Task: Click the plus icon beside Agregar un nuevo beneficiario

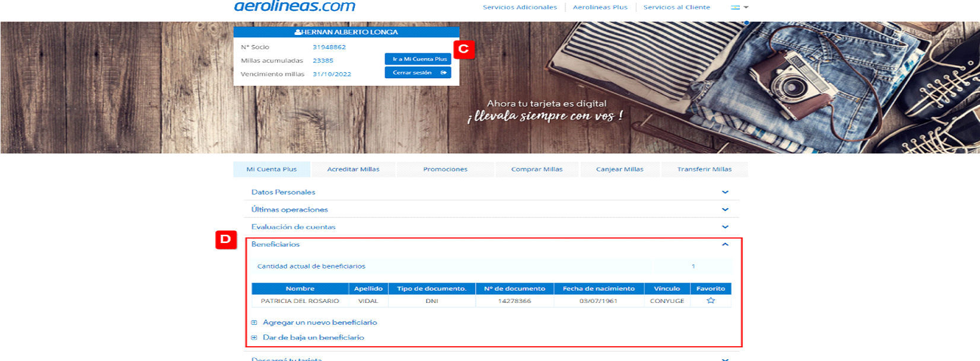Action: tap(254, 322)
